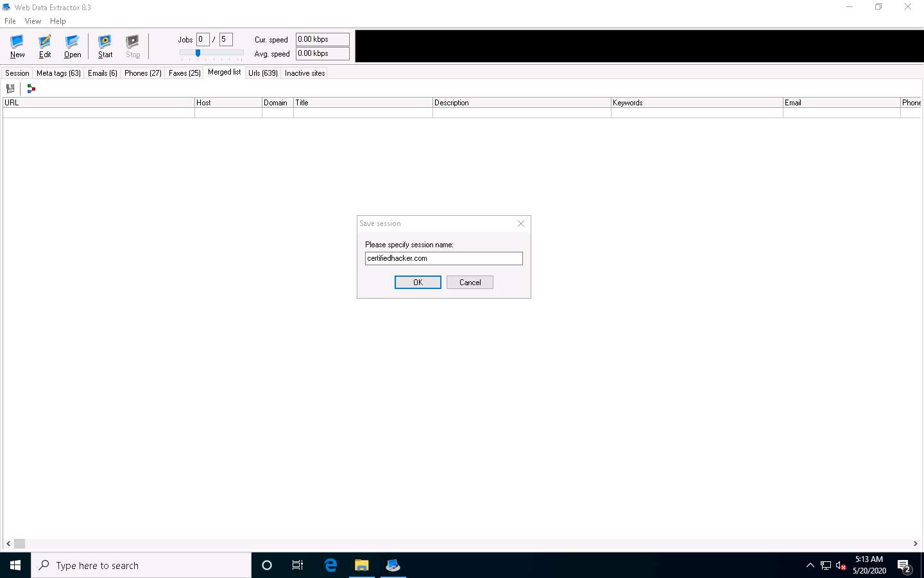
Task: Switch to the Meta tags (63) tab
Action: [58, 73]
